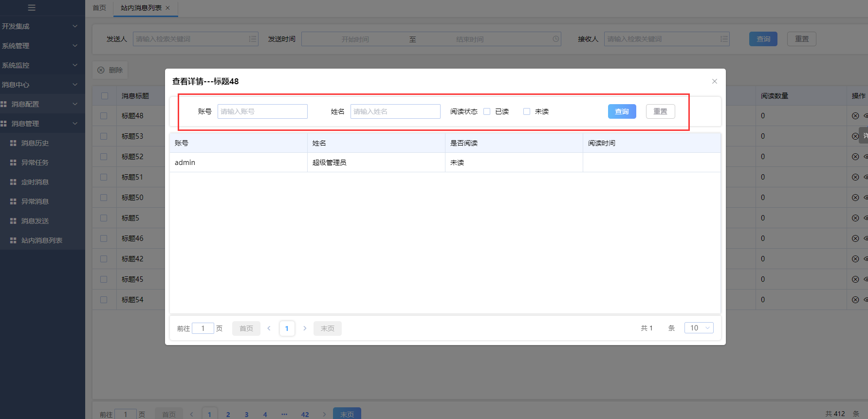Click the 站内消息列表 grid icon
Screen dimensions: 868x419
click(13, 240)
